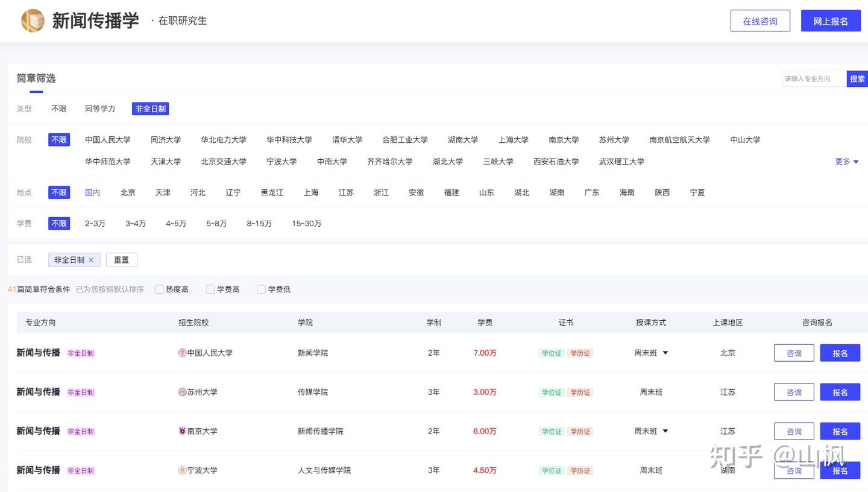Filter by school 南京航空航天大学
This screenshot has width=868, height=492.
(680, 140)
